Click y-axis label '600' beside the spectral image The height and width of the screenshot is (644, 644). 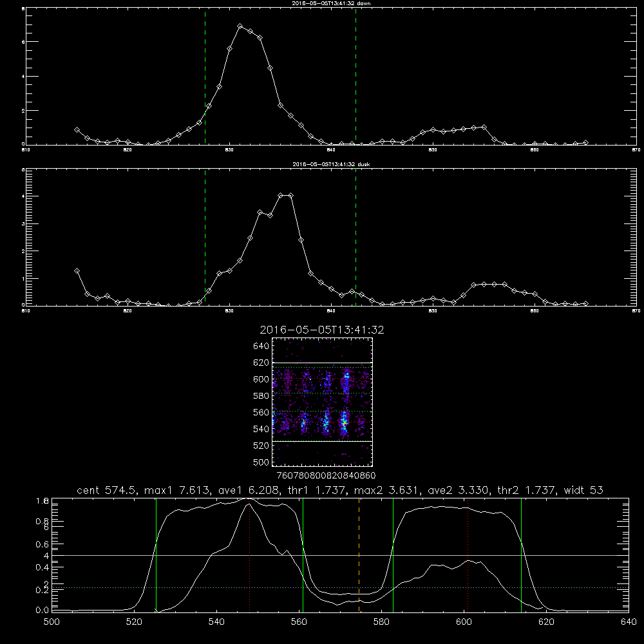click(261, 379)
